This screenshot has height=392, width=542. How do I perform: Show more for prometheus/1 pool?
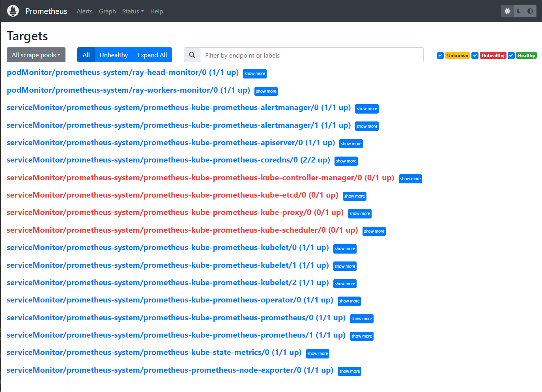[x=362, y=336]
